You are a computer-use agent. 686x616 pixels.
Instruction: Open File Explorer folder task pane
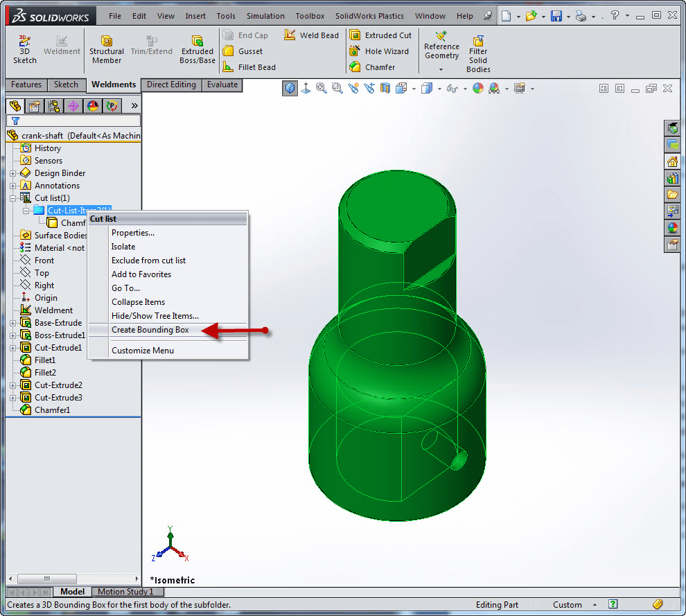tap(672, 194)
